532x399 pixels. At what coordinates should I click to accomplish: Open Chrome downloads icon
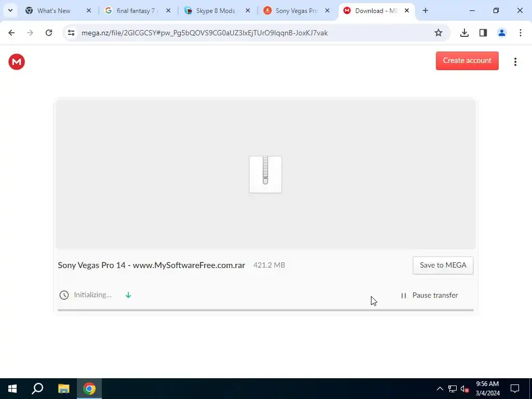click(464, 33)
